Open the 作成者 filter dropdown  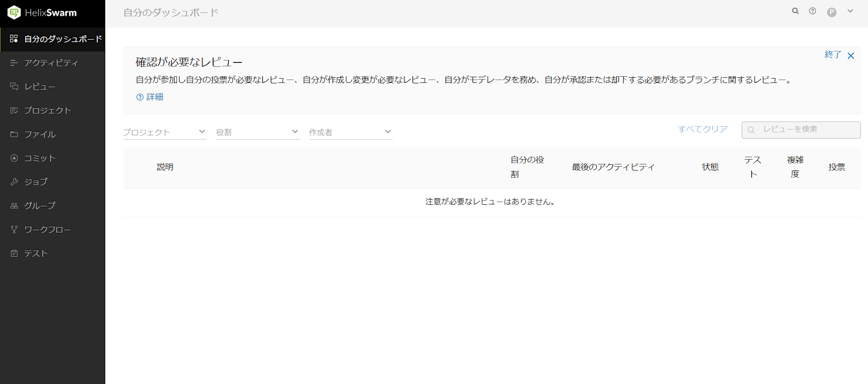351,132
